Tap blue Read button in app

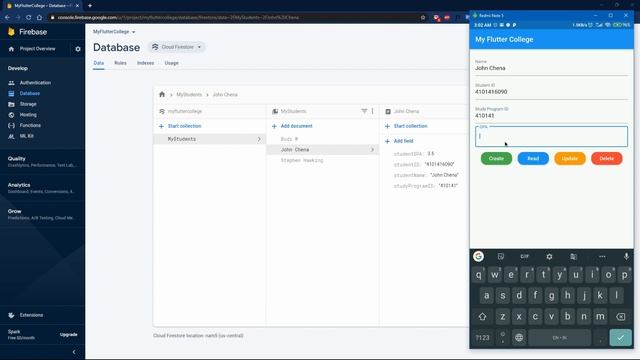(533, 158)
